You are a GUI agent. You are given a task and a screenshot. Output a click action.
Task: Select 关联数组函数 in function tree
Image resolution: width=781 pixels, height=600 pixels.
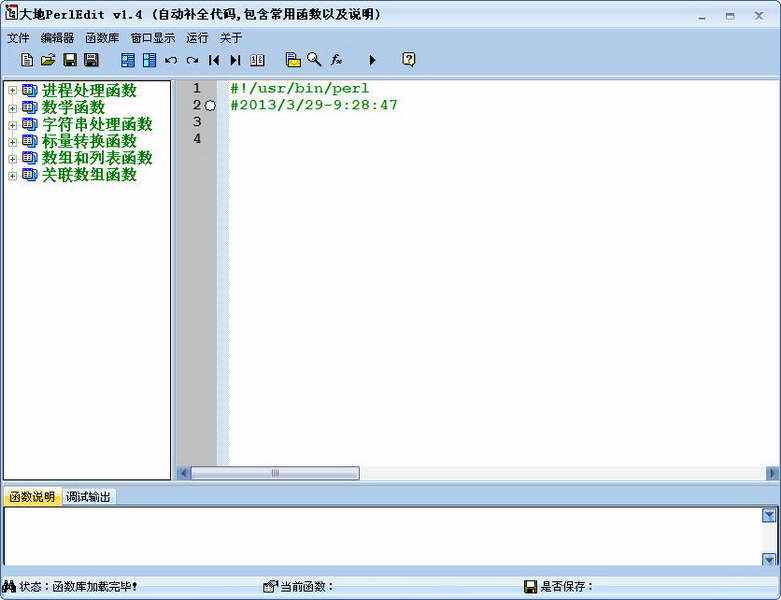89,175
